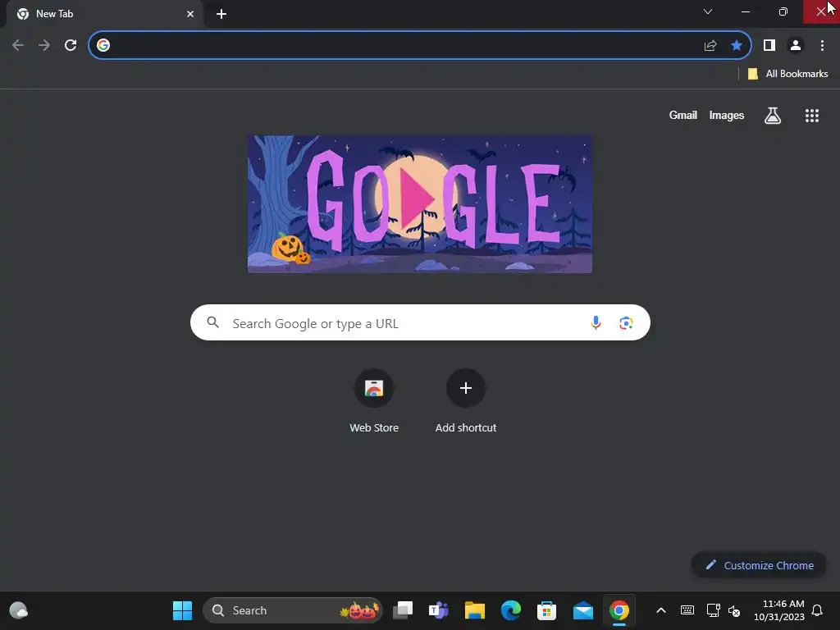Screen dimensions: 840x630
Task: Open the Windows Start menu
Action: (182, 610)
